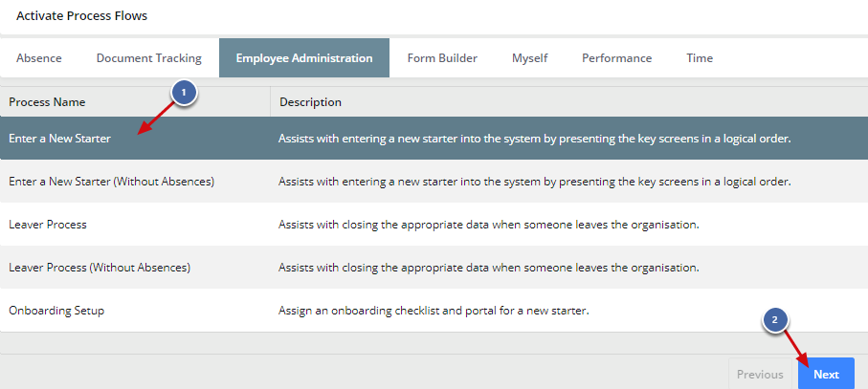The height and width of the screenshot is (389, 868).
Task: Sort by the Process Name column header
Action: click(47, 102)
